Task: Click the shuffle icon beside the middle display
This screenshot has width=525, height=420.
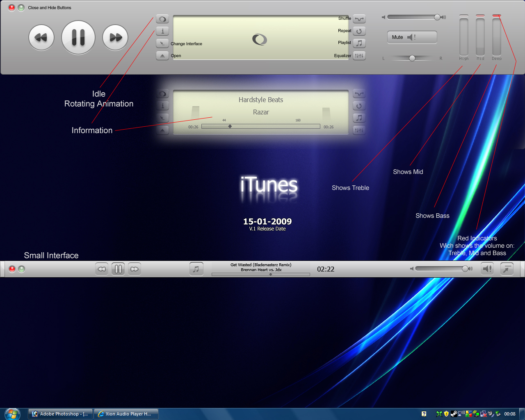Action: click(359, 94)
